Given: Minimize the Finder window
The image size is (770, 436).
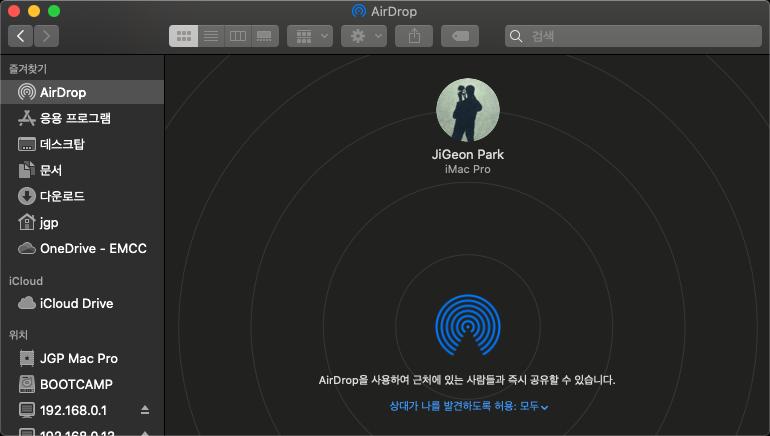Looking at the screenshot, I should coord(34,11).
